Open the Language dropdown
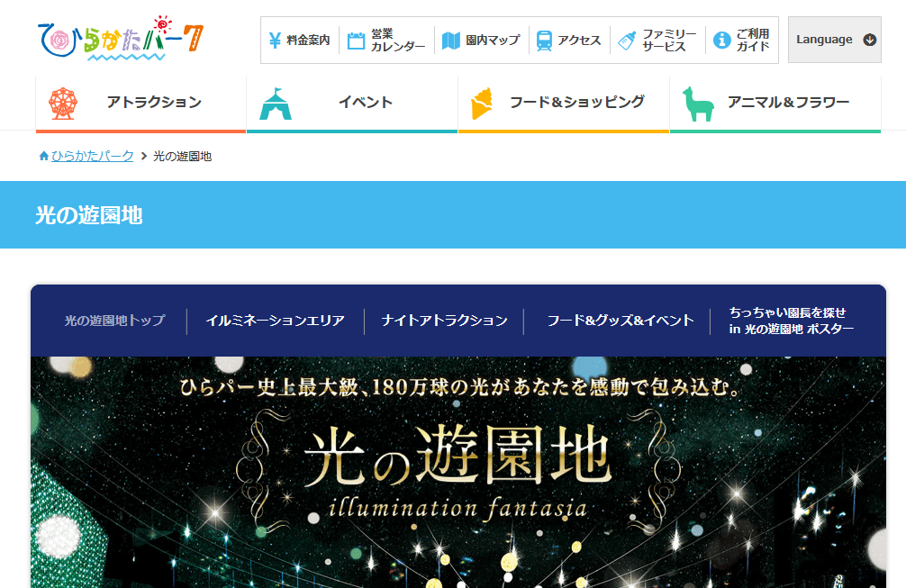This screenshot has width=906, height=588. tap(834, 40)
